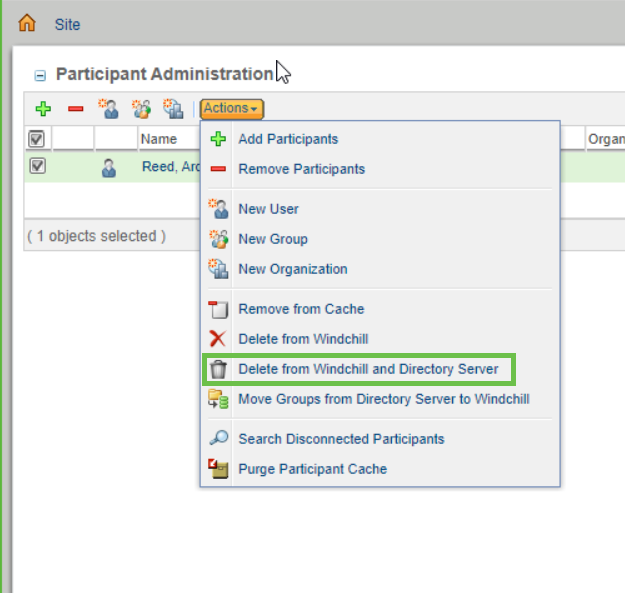The height and width of the screenshot is (593, 625).
Task: Choose Remove Participants from Actions menu
Action: point(302,169)
